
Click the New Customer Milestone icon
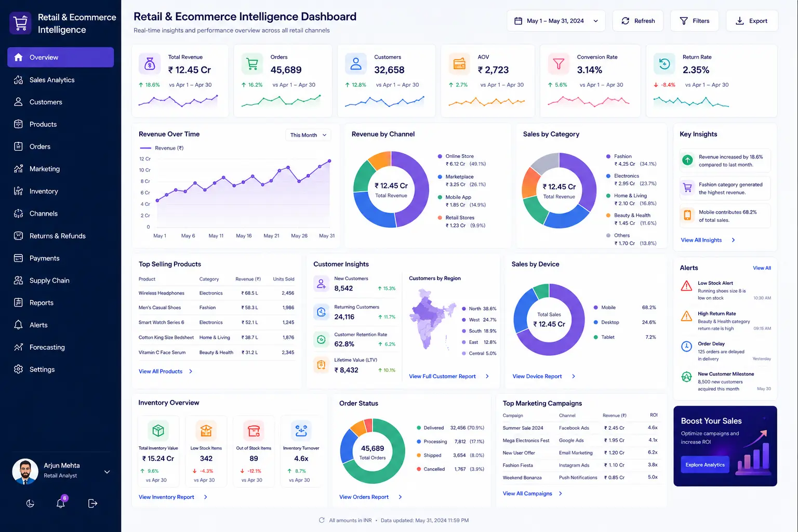pos(686,377)
